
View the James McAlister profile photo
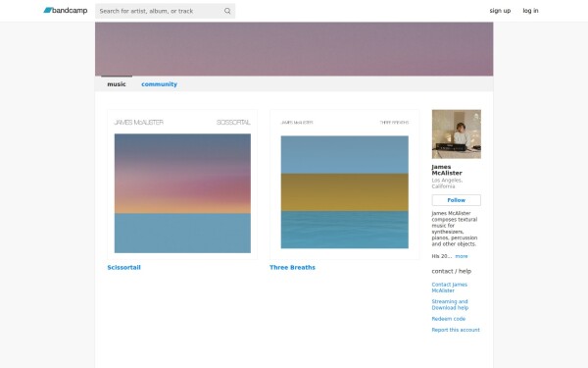(456, 134)
